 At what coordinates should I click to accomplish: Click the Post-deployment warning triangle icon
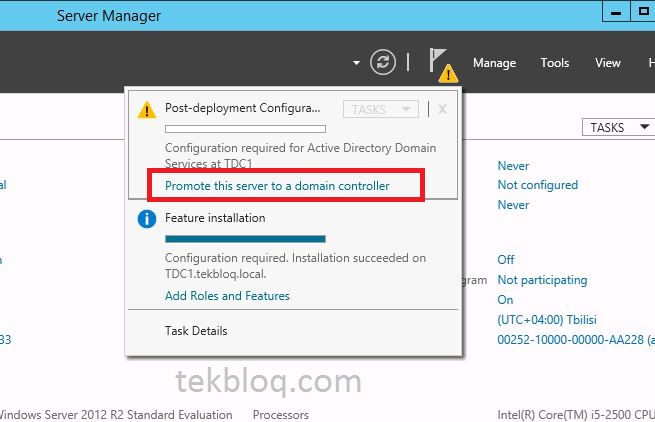click(147, 110)
